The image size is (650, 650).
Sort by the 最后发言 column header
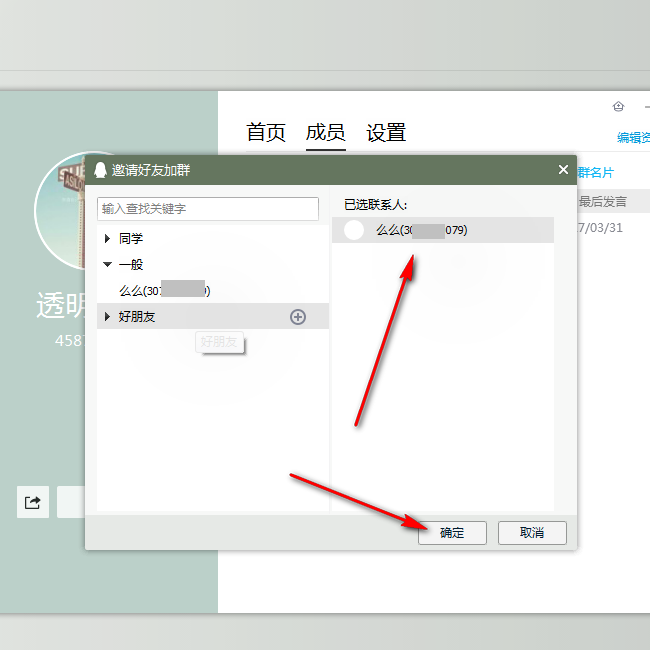(602, 201)
